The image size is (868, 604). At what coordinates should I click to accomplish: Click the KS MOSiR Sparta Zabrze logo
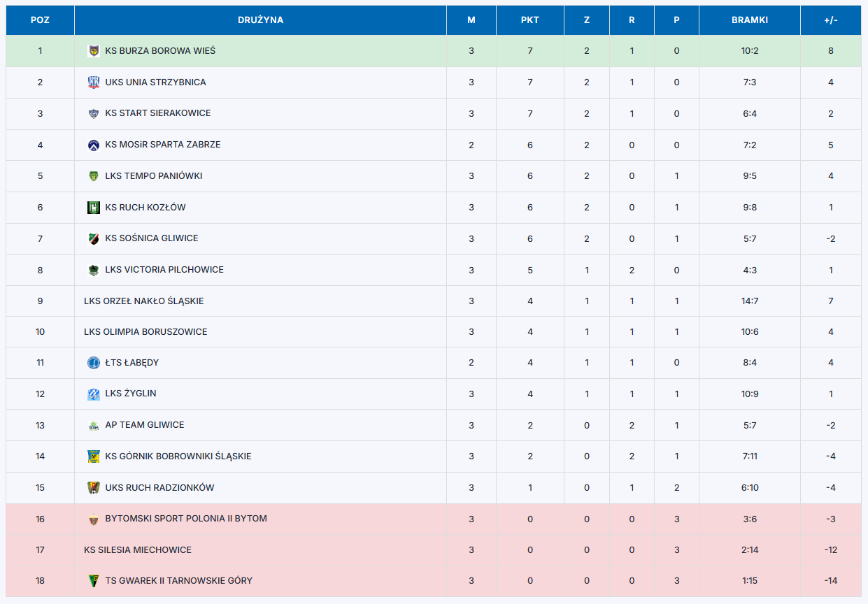(93, 145)
